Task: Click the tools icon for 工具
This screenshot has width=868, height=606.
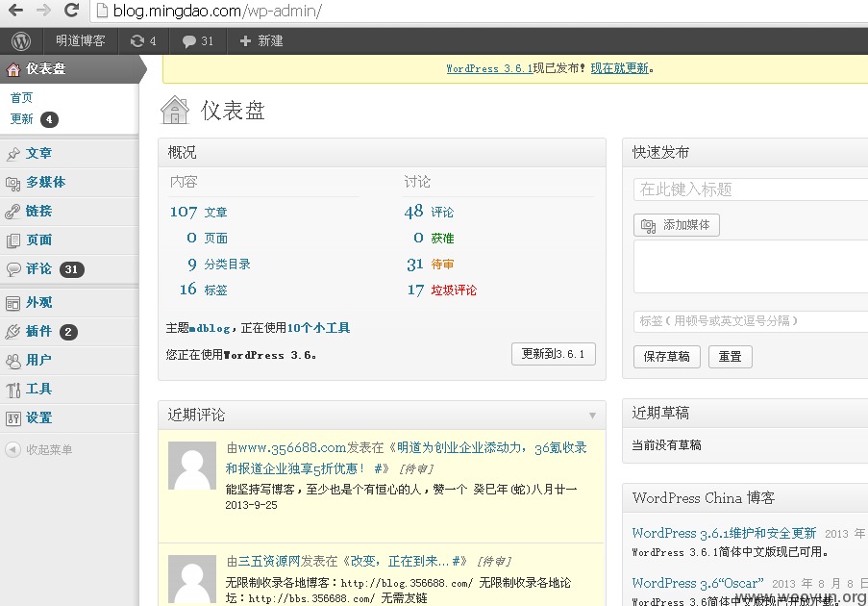Action: 13,390
